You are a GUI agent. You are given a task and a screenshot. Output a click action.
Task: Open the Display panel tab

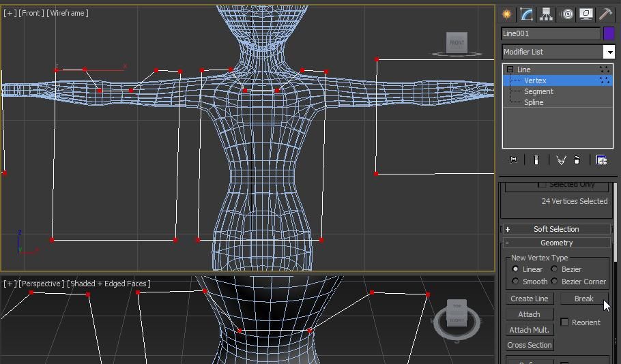coord(586,14)
